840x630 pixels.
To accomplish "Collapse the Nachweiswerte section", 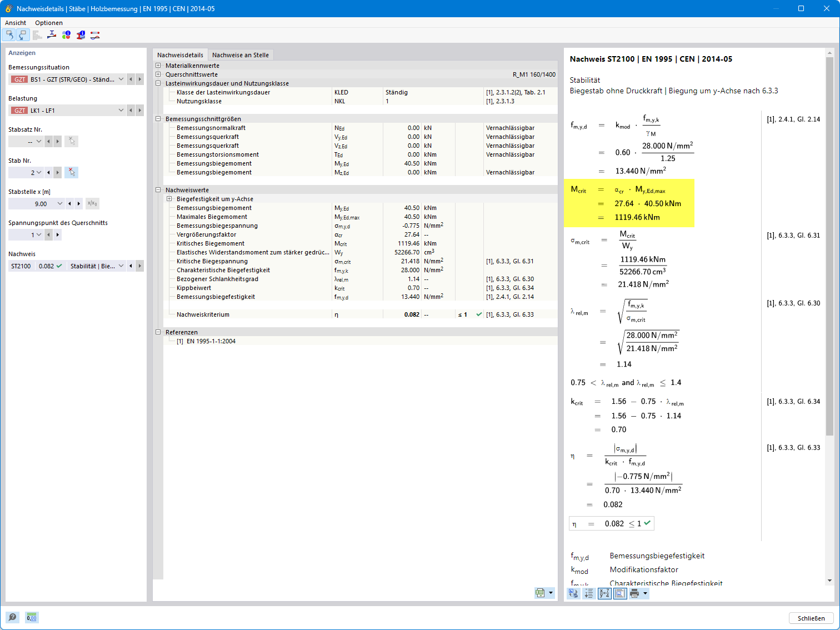I will (x=158, y=190).
